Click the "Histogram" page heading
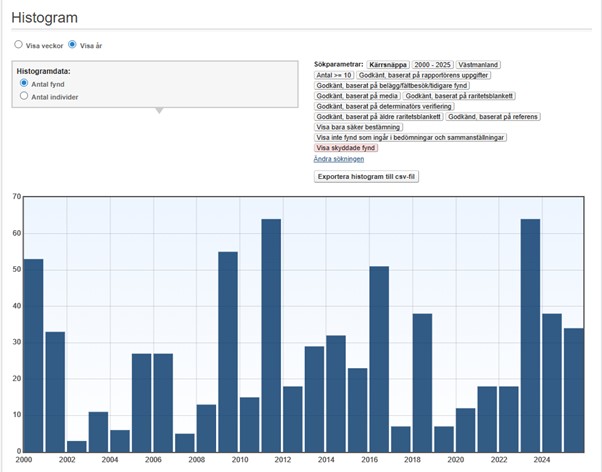 (x=45, y=17)
